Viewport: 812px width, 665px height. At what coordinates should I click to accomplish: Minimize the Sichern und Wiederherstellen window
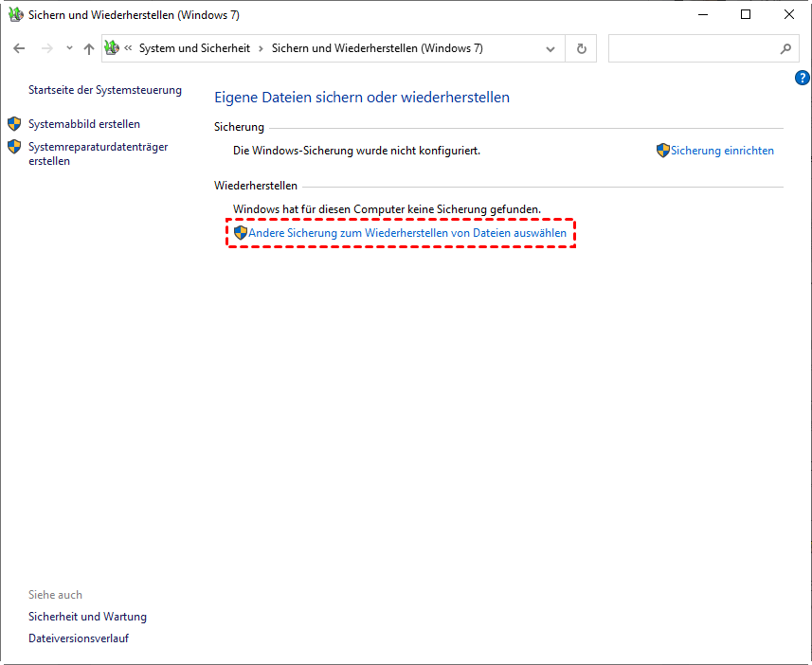pyautogui.click(x=703, y=14)
